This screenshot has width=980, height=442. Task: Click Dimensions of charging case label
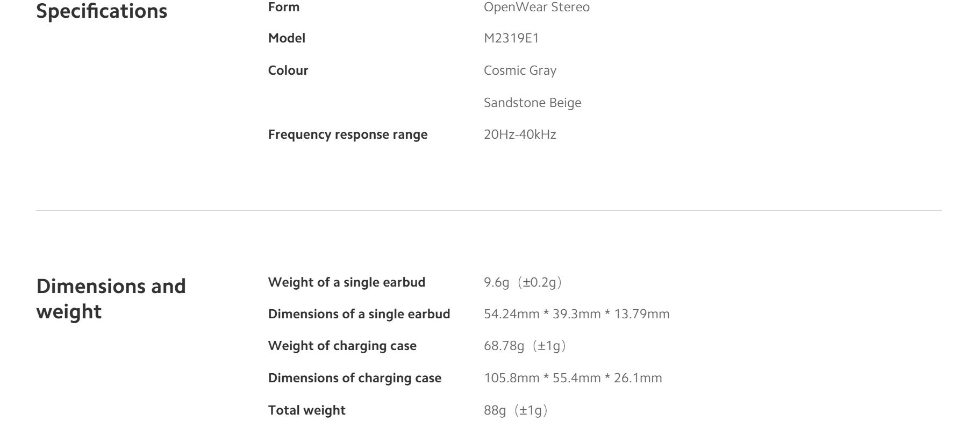pyautogui.click(x=355, y=378)
